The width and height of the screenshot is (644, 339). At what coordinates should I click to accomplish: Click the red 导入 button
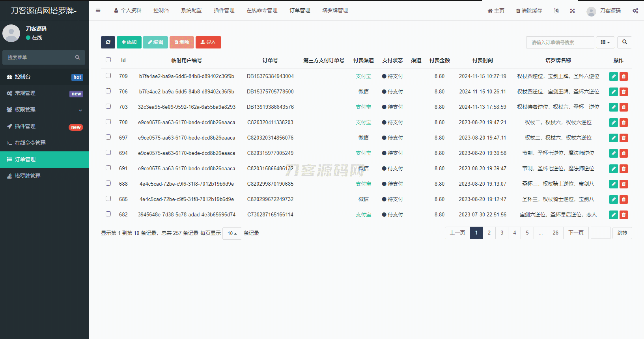pos(208,42)
